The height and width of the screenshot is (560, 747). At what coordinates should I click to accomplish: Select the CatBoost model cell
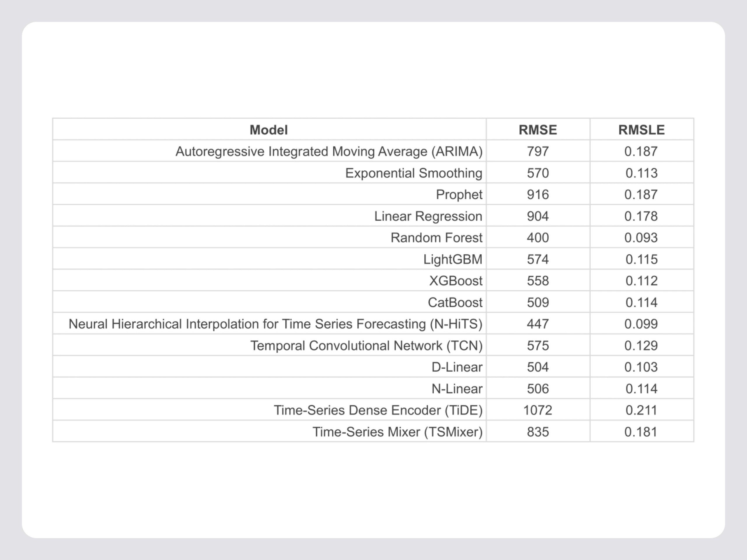click(455, 302)
